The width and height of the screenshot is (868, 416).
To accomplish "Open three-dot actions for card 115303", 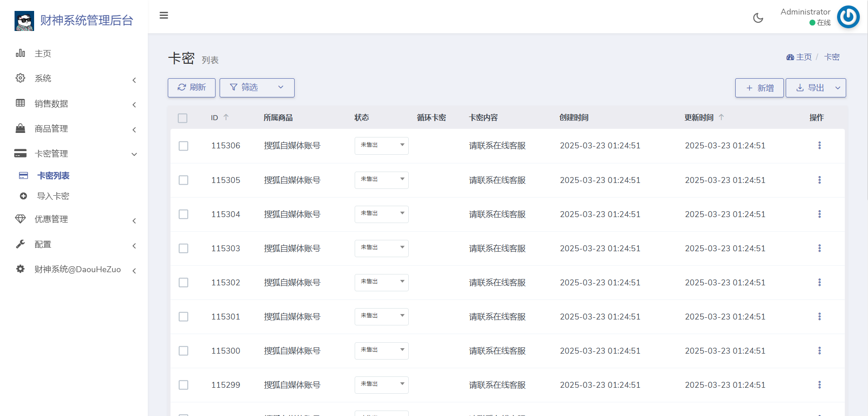I will tap(819, 249).
